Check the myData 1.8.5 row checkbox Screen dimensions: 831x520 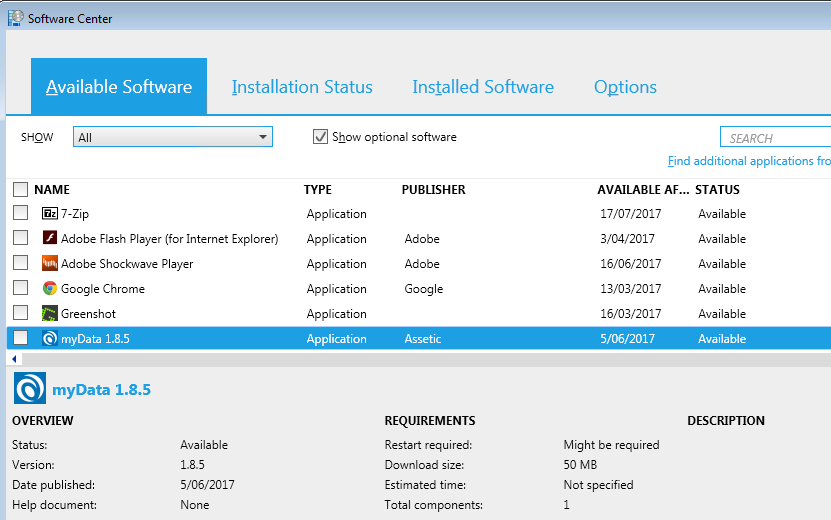(20, 337)
